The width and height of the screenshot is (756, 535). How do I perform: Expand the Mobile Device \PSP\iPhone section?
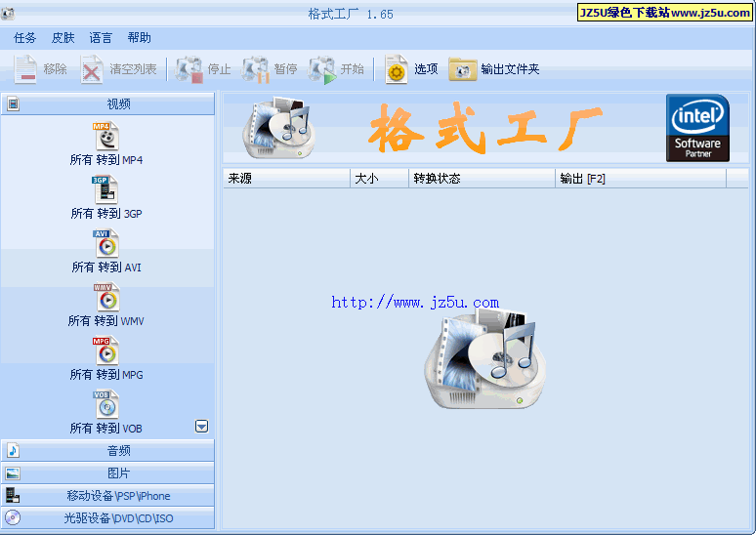[107, 496]
